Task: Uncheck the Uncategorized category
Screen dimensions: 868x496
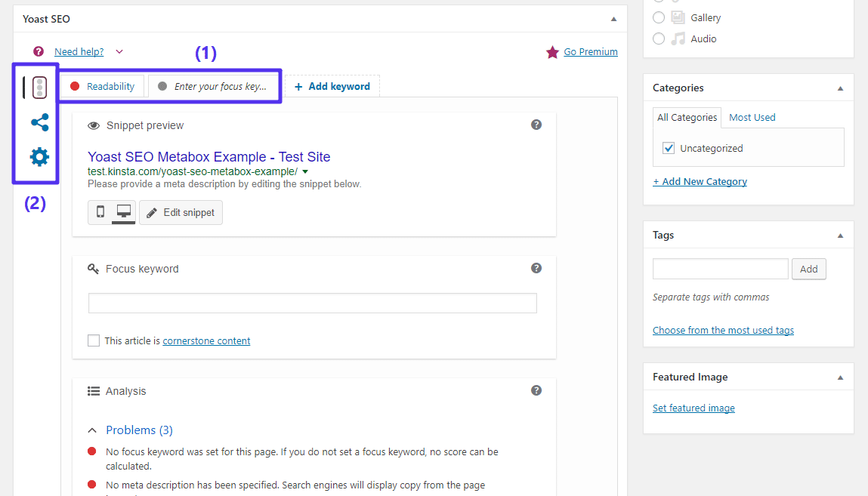Action: 668,148
